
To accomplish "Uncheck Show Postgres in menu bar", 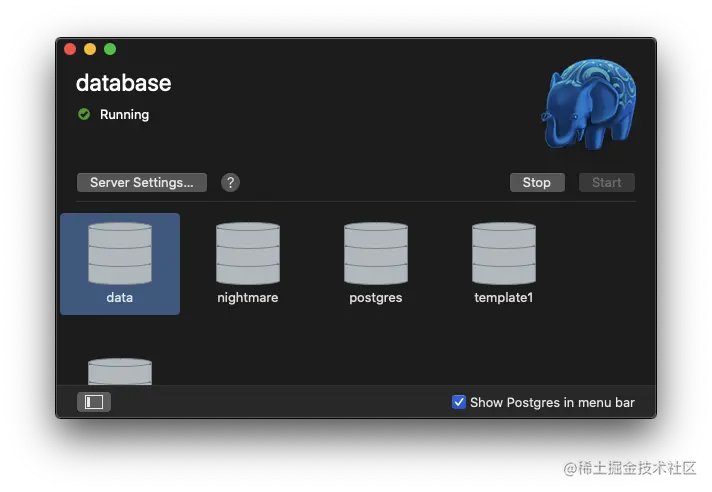I will pos(459,402).
